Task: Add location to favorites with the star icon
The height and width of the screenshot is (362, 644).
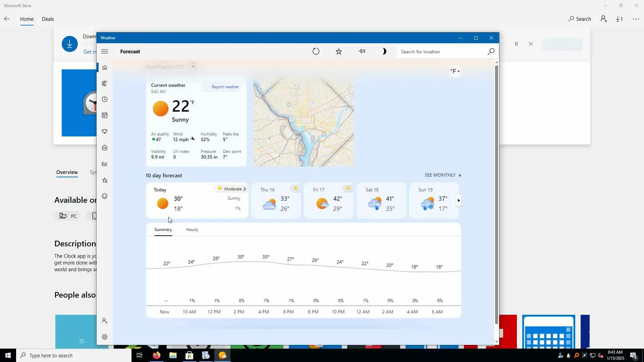Action: point(338,51)
